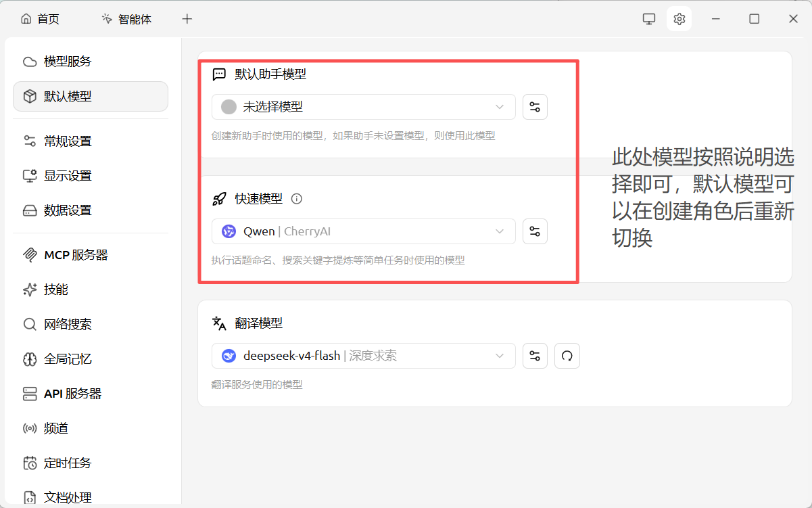Open settings sliders for 默认助手模型
Viewport: 812px width, 508px height.
(535, 107)
